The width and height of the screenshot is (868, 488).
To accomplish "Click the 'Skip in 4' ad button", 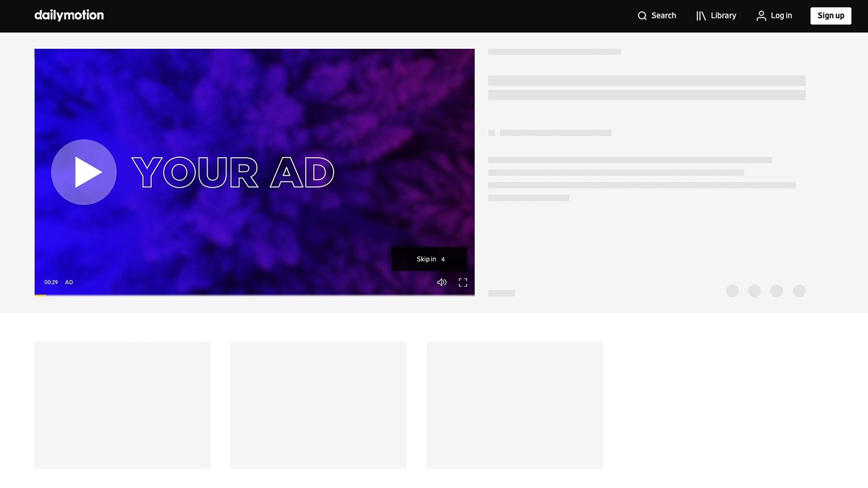I will (429, 259).
